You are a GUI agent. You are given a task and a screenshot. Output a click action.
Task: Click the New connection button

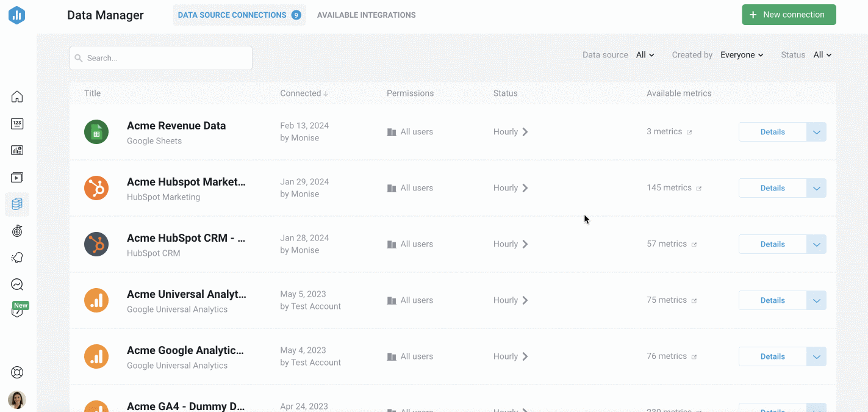point(789,15)
